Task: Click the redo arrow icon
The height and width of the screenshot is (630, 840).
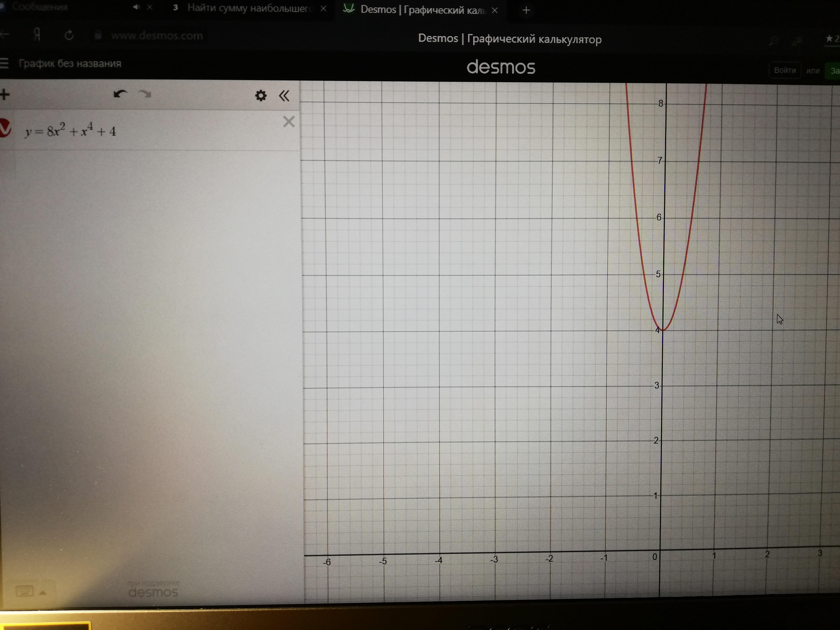Action: [145, 94]
